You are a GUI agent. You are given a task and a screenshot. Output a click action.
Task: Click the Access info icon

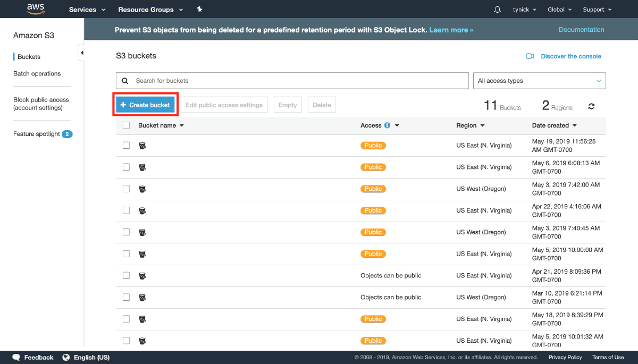387,125
